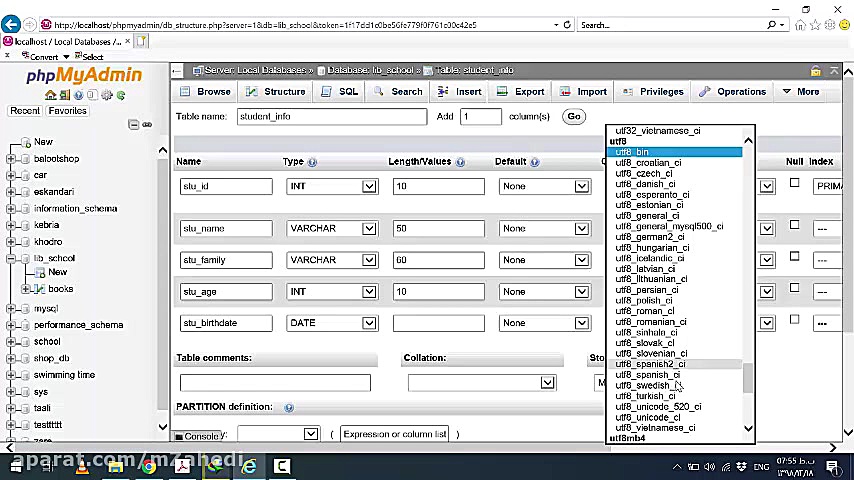The width and height of the screenshot is (854, 480).
Task: Click the help icon next to Type
Action: click(x=312, y=162)
